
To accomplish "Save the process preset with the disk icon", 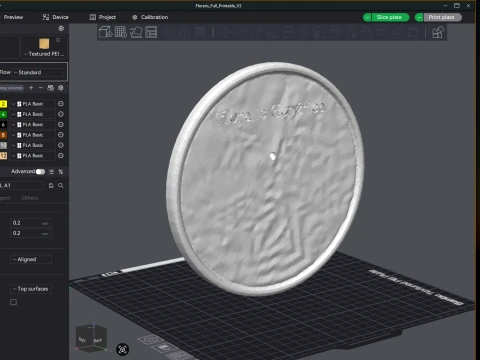I will (x=51, y=186).
